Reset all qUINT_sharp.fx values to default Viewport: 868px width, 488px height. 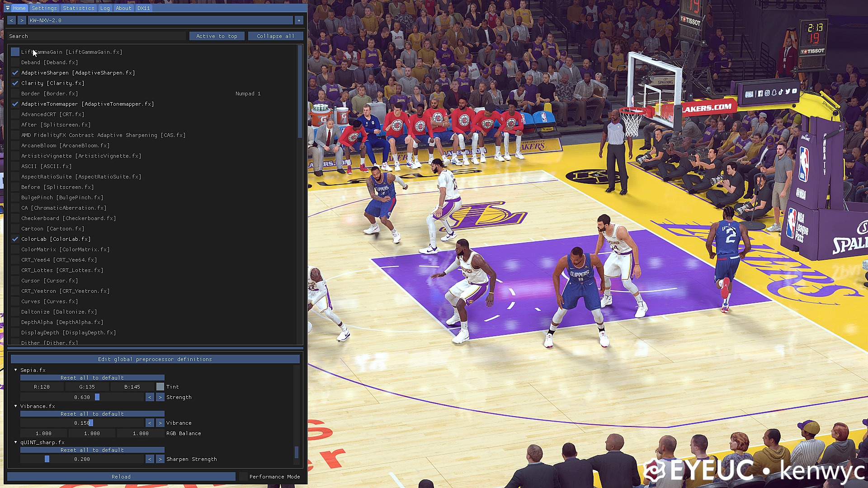(92, 450)
